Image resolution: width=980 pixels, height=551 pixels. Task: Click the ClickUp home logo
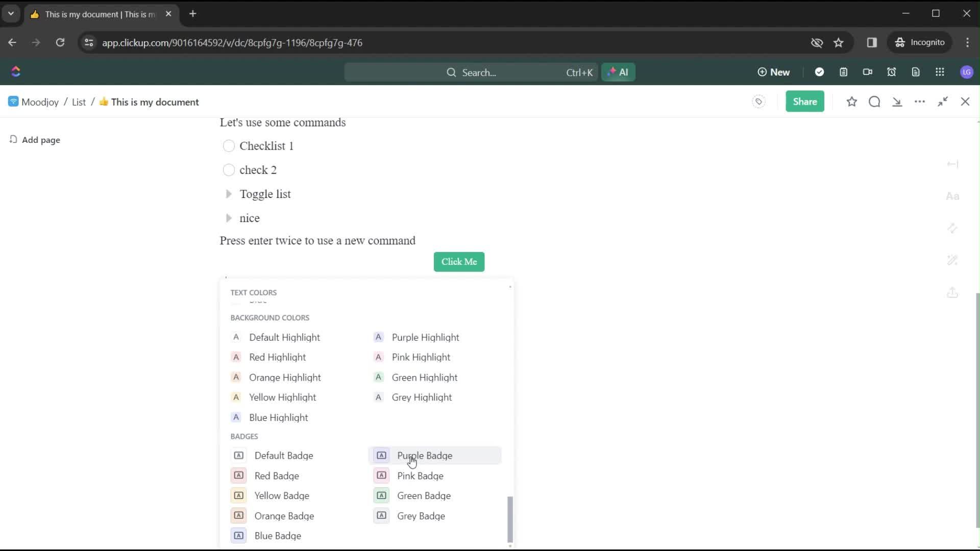[x=16, y=71]
